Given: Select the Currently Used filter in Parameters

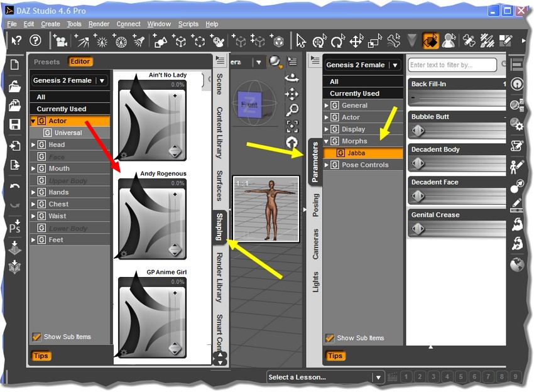Looking at the screenshot, I should pos(363,94).
